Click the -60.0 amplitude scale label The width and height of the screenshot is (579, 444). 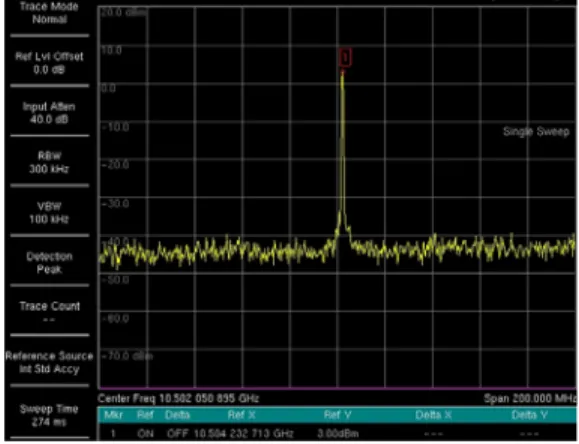click(115, 318)
